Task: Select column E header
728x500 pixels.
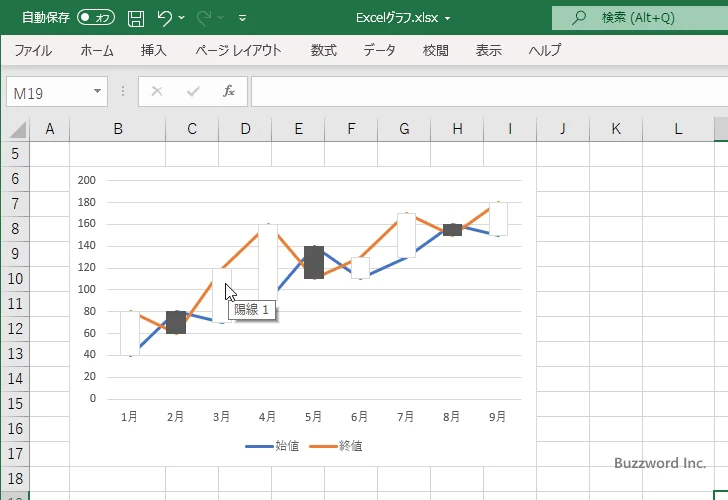Action: pyautogui.click(x=298, y=129)
